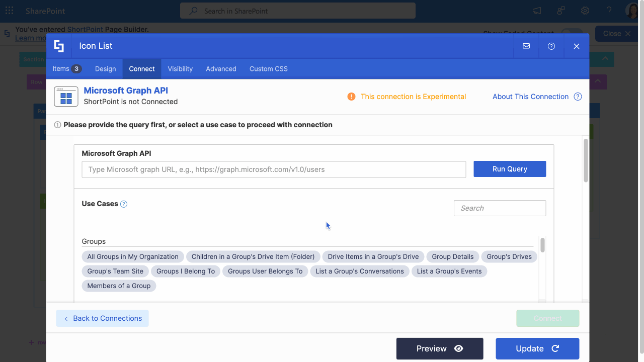Click the info icon before query instruction
The width and height of the screenshot is (644, 362).
[57, 125]
